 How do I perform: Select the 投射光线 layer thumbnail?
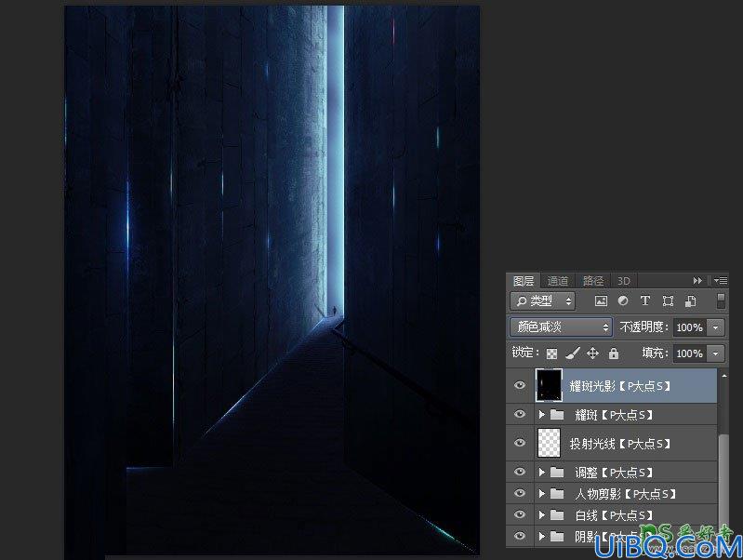tap(549, 443)
